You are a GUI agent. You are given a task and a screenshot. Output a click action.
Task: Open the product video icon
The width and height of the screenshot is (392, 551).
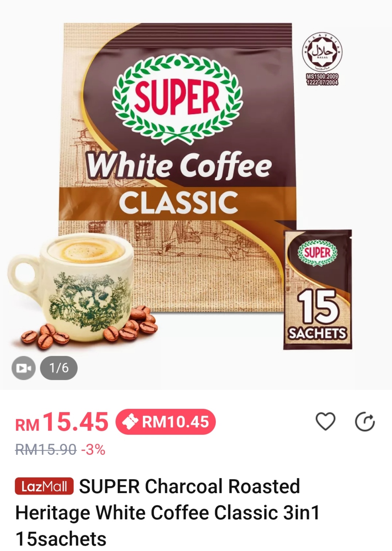coord(24,368)
